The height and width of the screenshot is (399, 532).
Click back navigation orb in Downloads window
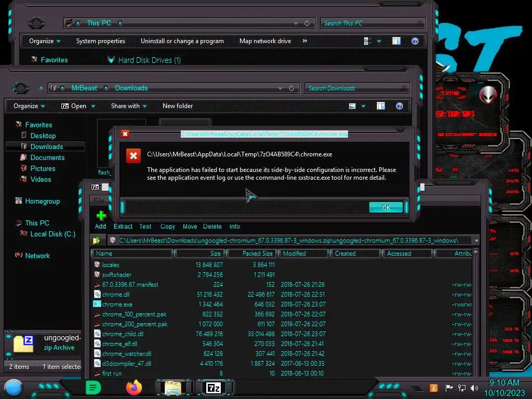(21, 88)
